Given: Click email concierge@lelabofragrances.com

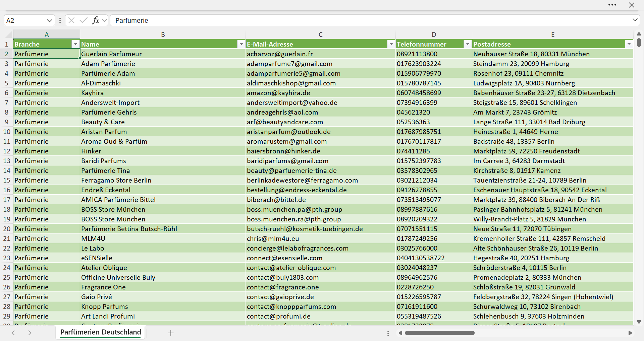Looking at the screenshot, I should (321, 248).
